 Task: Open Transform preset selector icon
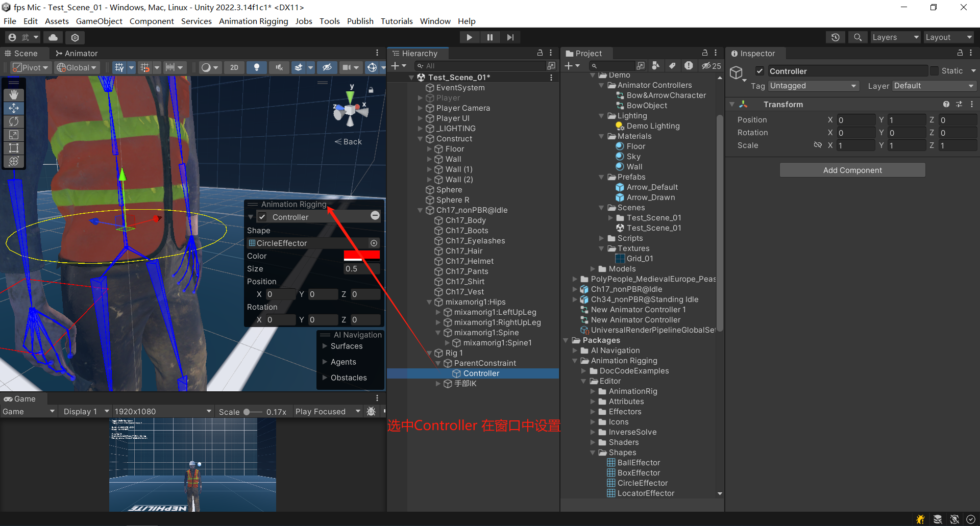959,104
